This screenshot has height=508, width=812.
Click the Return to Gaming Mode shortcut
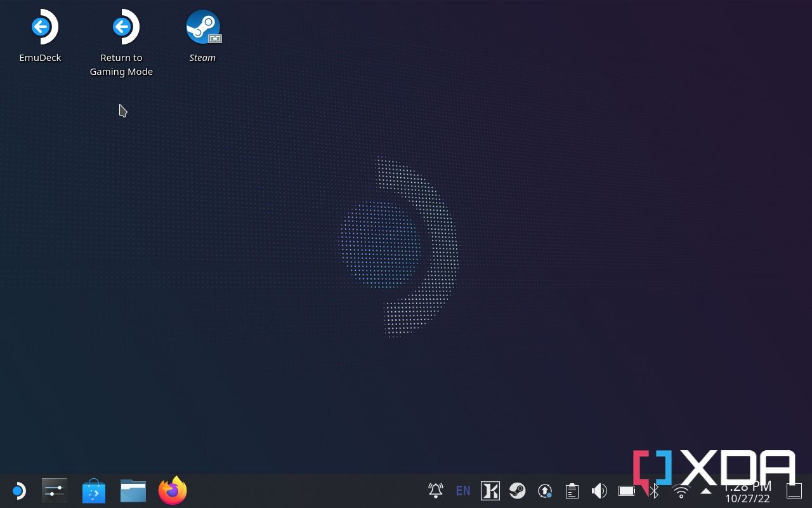click(x=121, y=27)
